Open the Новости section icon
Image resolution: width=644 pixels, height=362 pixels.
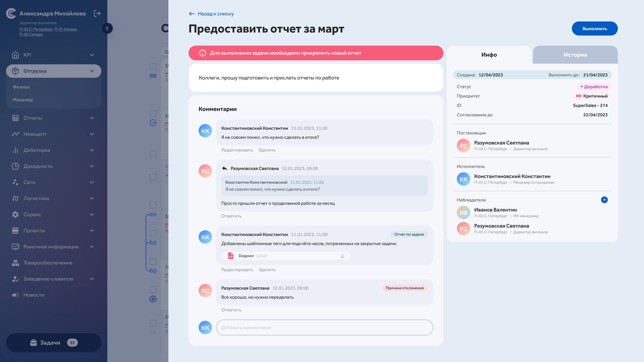pos(15,295)
